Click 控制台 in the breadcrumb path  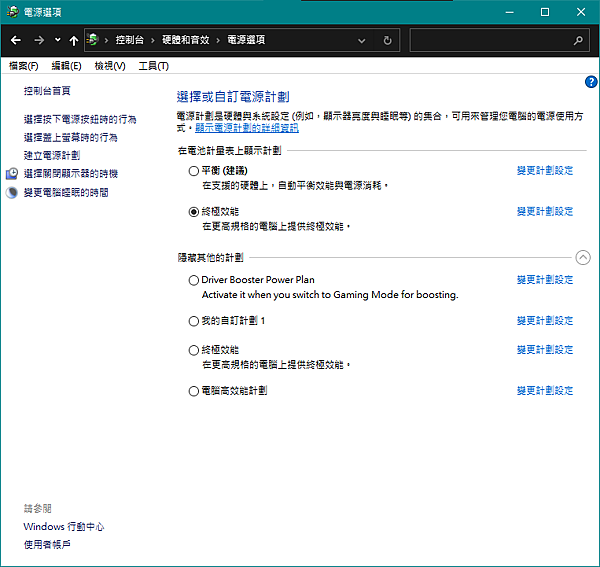(130, 40)
